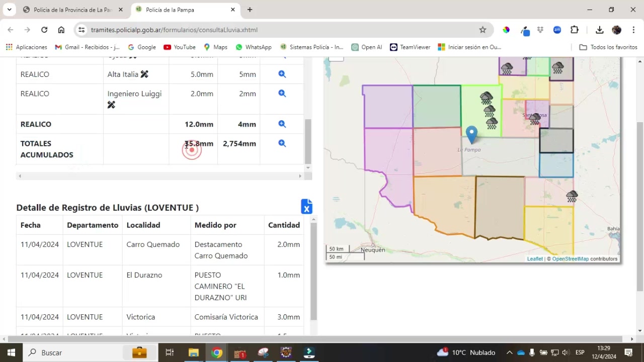
Task: Reload the page
Action: 44,30
